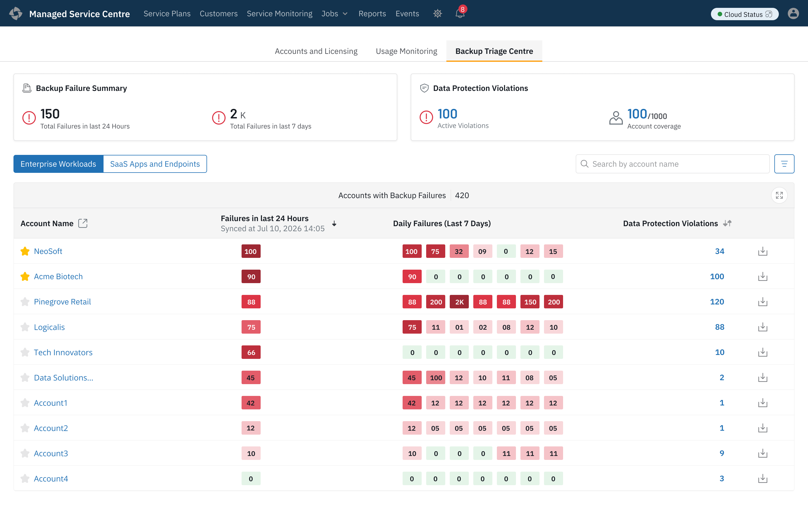
Task: Open Service Plans menu item
Action: click(x=167, y=13)
